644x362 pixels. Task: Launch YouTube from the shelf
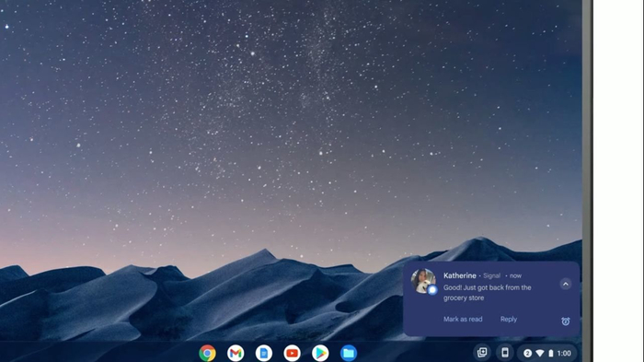[x=292, y=353]
